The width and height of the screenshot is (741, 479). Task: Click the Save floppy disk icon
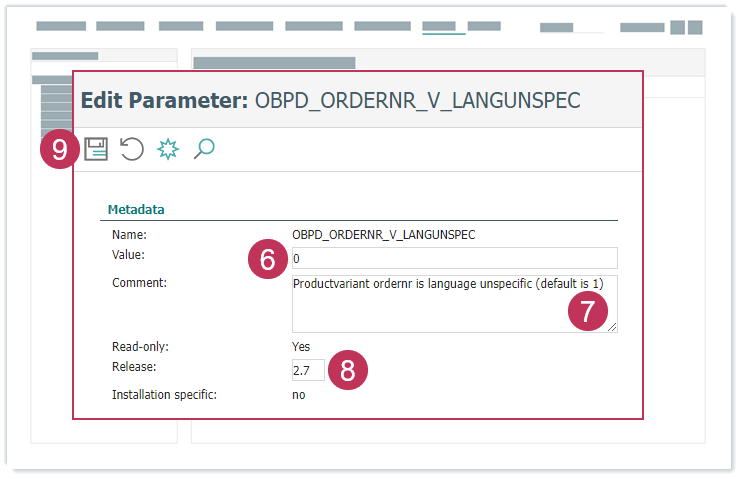click(96, 150)
